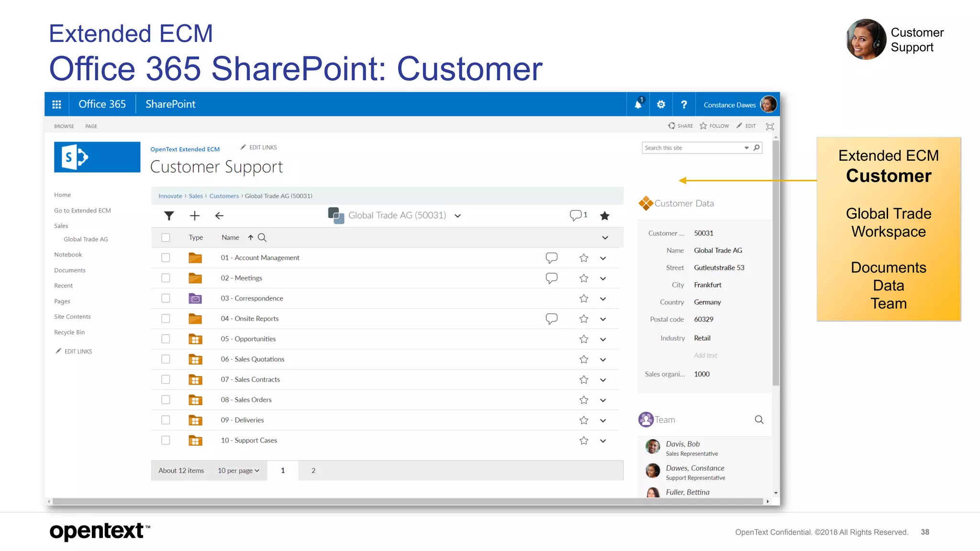
Task: Expand chevron for 10 - Support Cases
Action: click(603, 441)
